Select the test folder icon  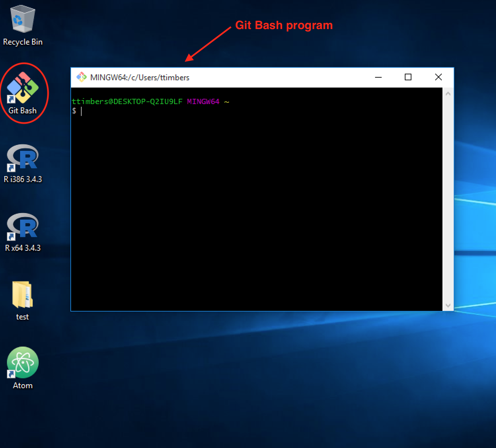(x=22, y=294)
